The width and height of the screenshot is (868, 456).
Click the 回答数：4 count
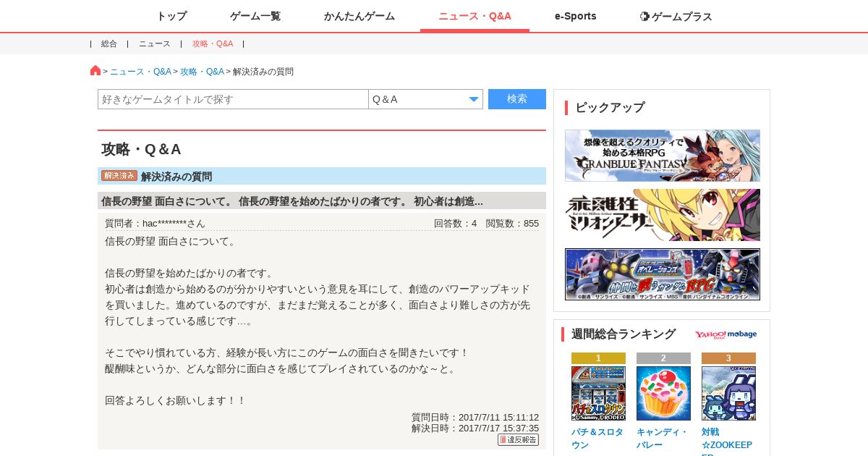pos(455,224)
